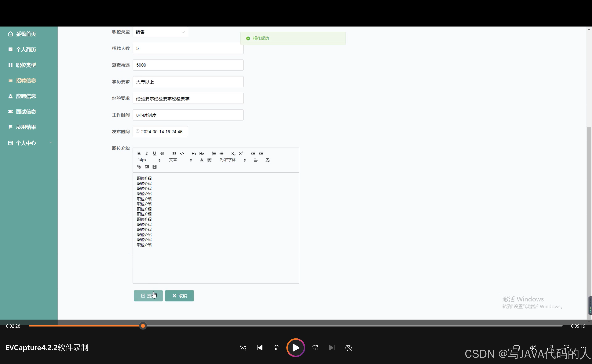Toggle shuffle in the video player
The width and height of the screenshot is (592, 364).
click(x=243, y=348)
